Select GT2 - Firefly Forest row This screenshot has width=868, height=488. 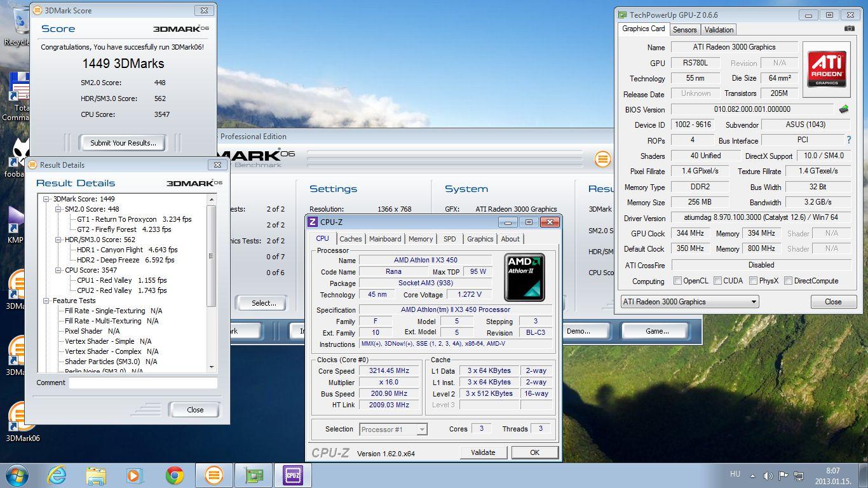tap(124, 229)
